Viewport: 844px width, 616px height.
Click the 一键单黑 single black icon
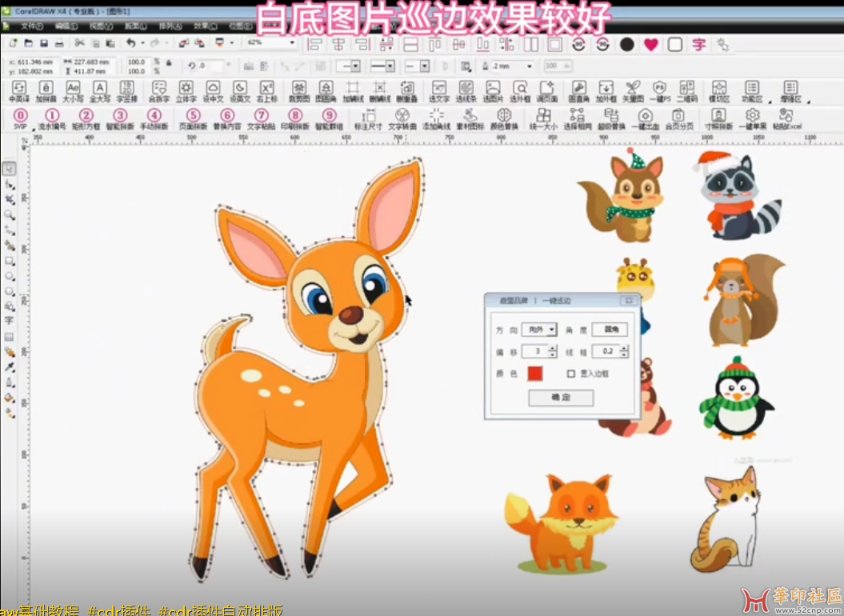coord(752,119)
